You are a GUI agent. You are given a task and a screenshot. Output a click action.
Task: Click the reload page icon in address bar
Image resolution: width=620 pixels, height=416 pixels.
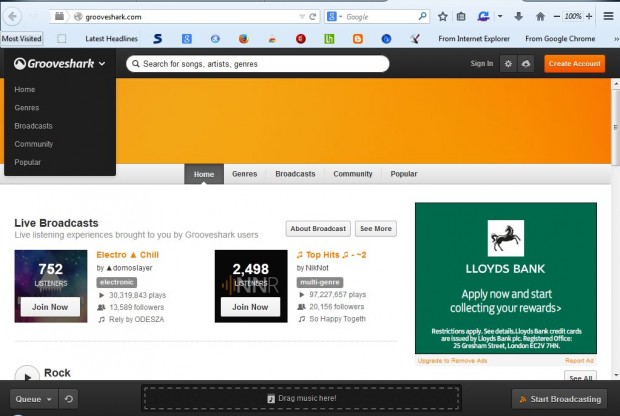tap(313, 17)
